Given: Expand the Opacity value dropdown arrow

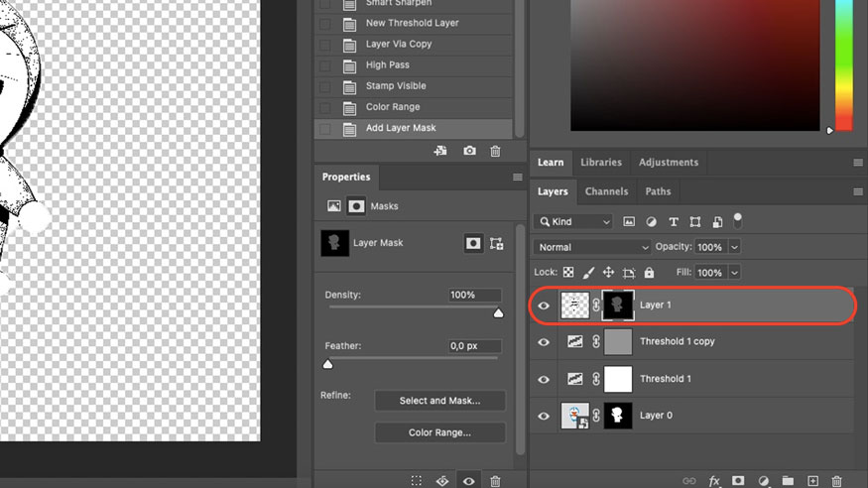Looking at the screenshot, I should click(x=734, y=247).
